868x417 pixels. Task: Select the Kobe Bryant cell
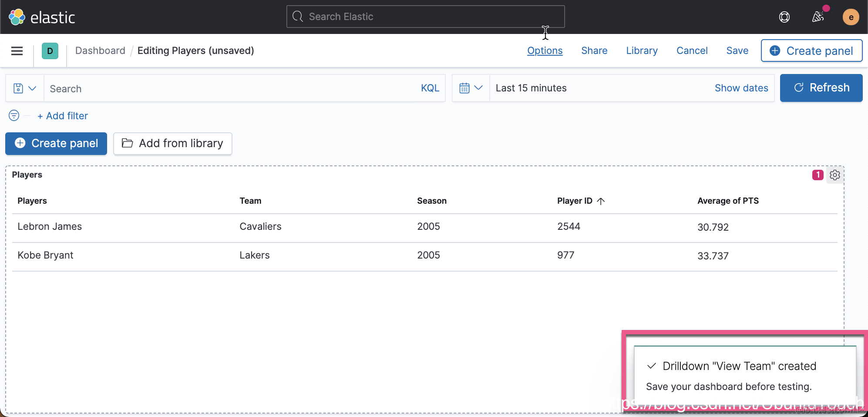tap(45, 255)
